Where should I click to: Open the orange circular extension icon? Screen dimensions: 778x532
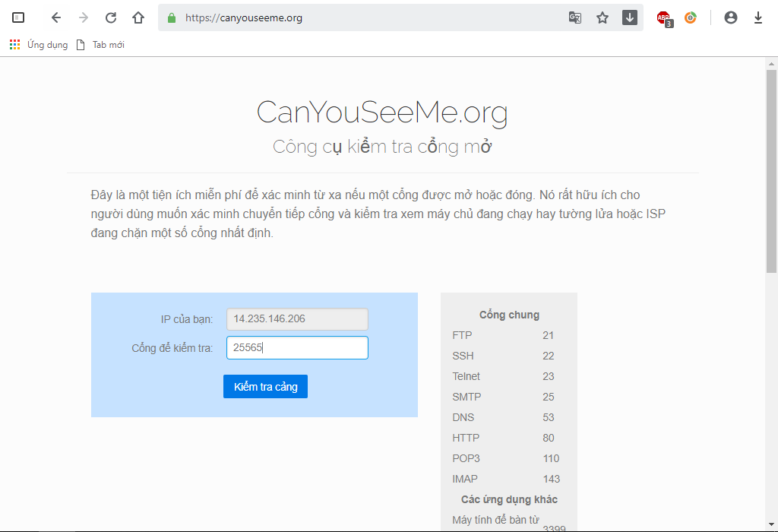click(x=690, y=18)
